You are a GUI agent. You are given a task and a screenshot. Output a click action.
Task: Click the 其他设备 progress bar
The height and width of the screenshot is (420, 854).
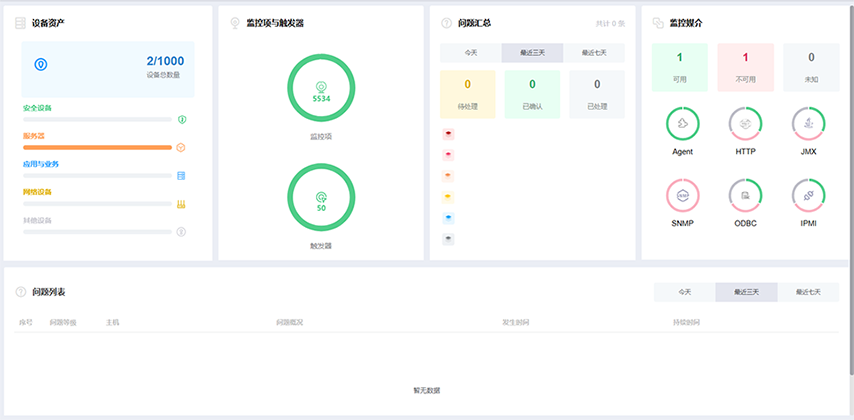(97, 232)
